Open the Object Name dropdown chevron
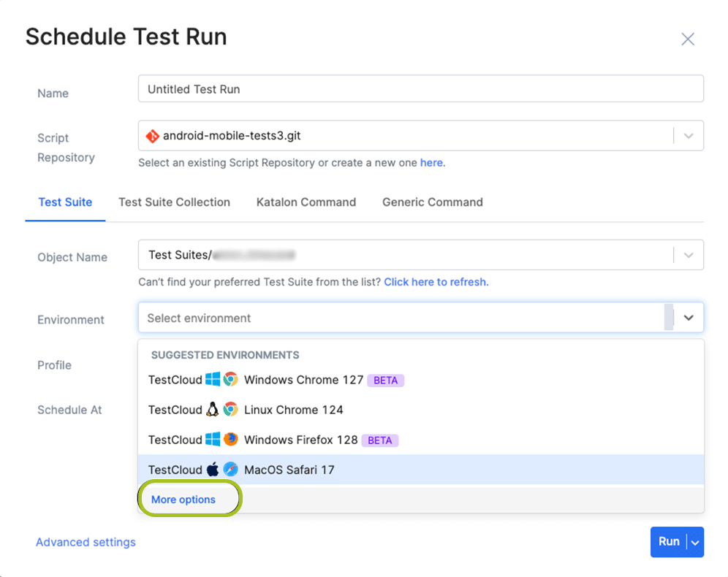This screenshot has height=577, width=728. (689, 255)
